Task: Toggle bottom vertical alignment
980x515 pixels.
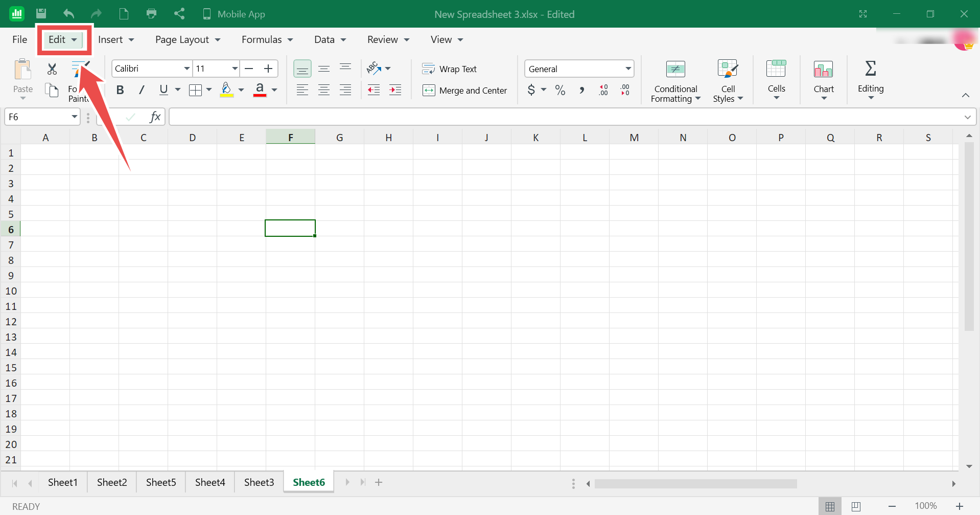Action: 302,69
